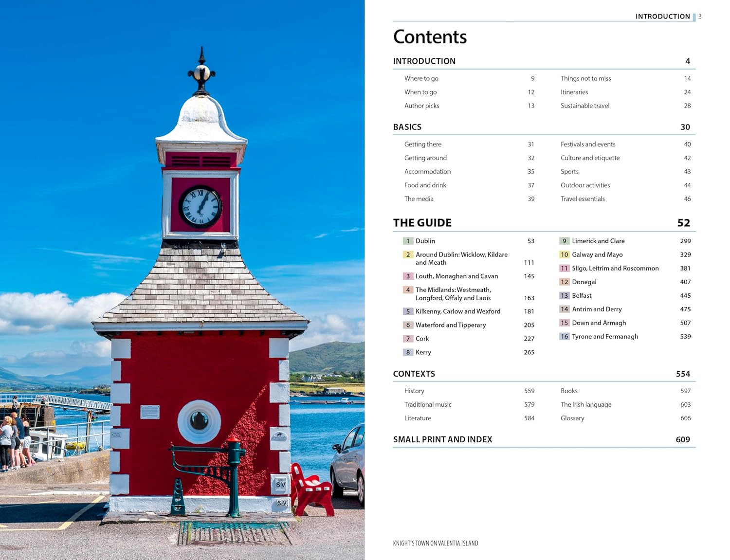Image resolution: width=730 pixels, height=560 pixels.
Task: Open the Where to go entry
Action: [421, 78]
